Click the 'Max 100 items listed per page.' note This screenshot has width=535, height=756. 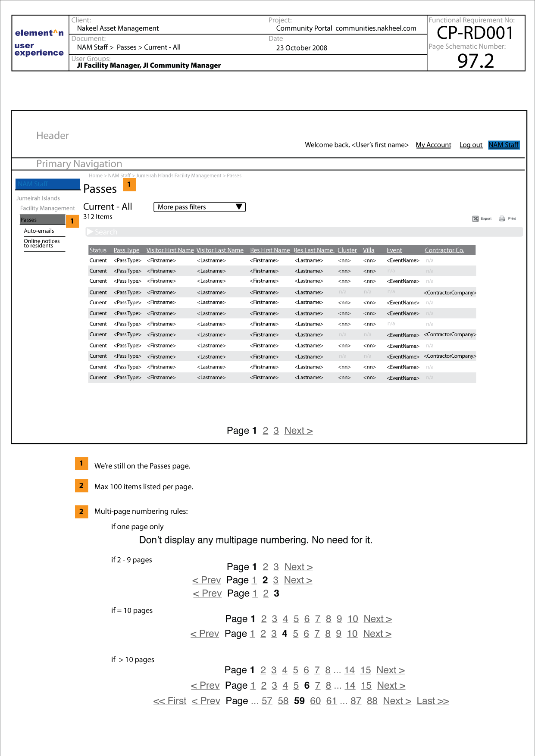click(x=144, y=487)
